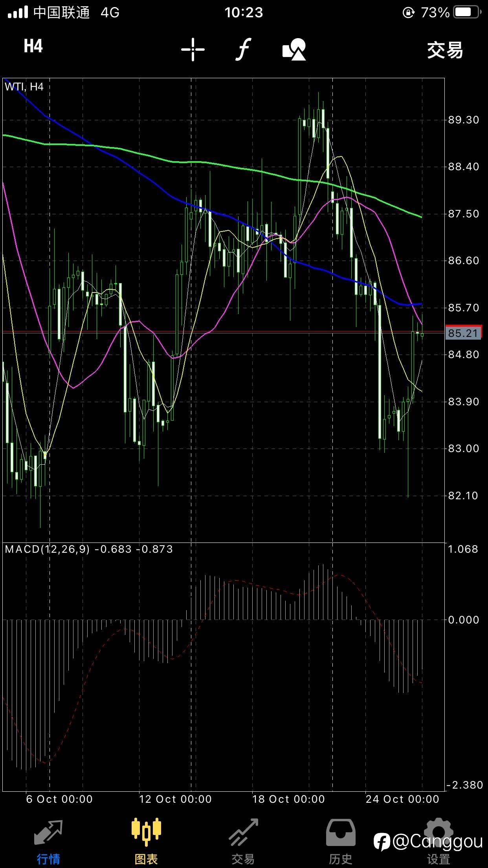Open the indicators function icon
488x868 pixels.
point(244,49)
